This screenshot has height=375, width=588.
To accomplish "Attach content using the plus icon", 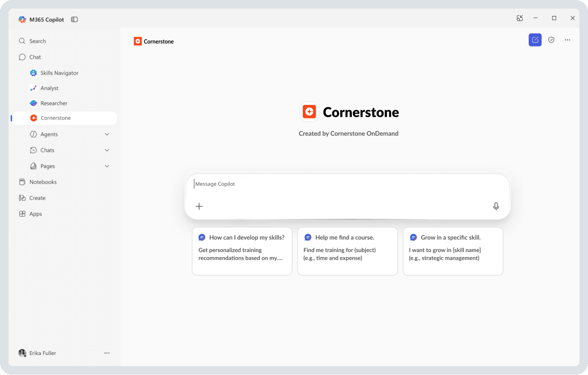I will [199, 206].
